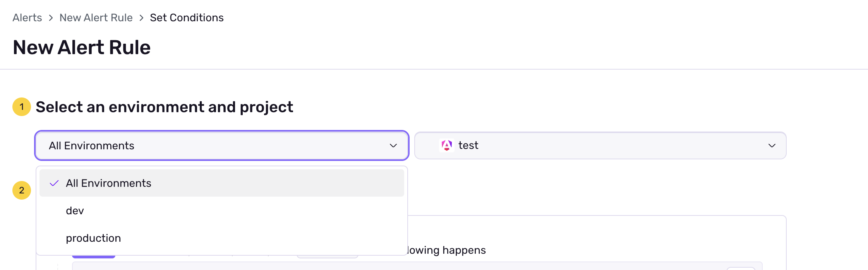This screenshot has width=868, height=270.
Task: Click the Set Conditions breadcrumb text
Action: (187, 18)
